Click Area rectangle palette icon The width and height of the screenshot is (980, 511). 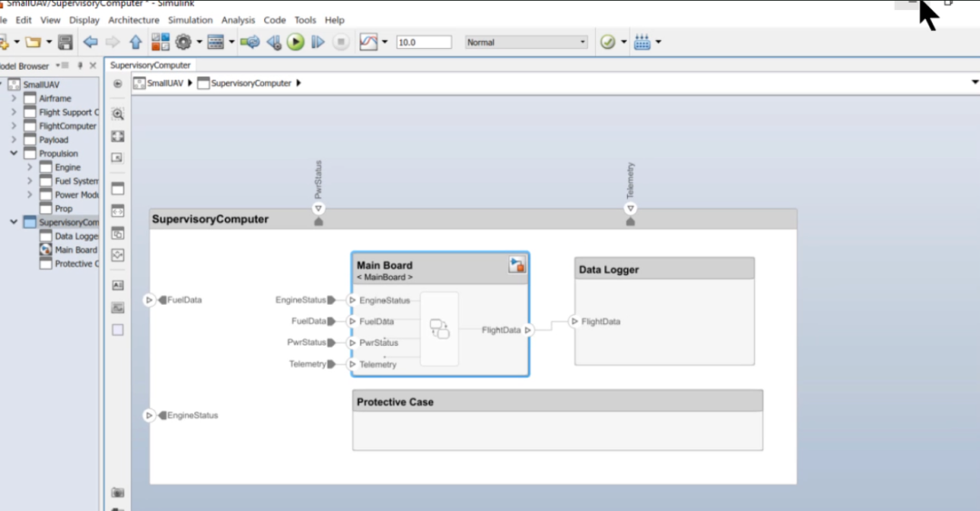[x=117, y=329]
